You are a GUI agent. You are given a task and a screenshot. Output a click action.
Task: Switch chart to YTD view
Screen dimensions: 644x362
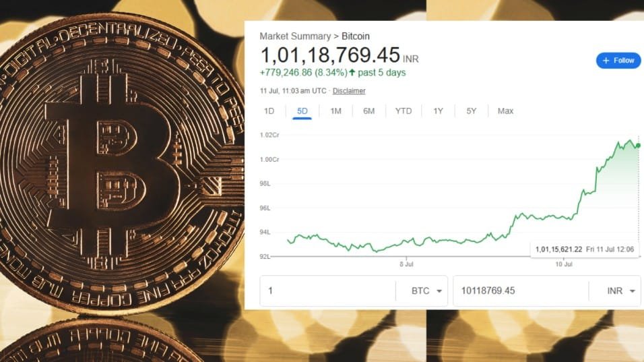pyautogui.click(x=403, y=111)
